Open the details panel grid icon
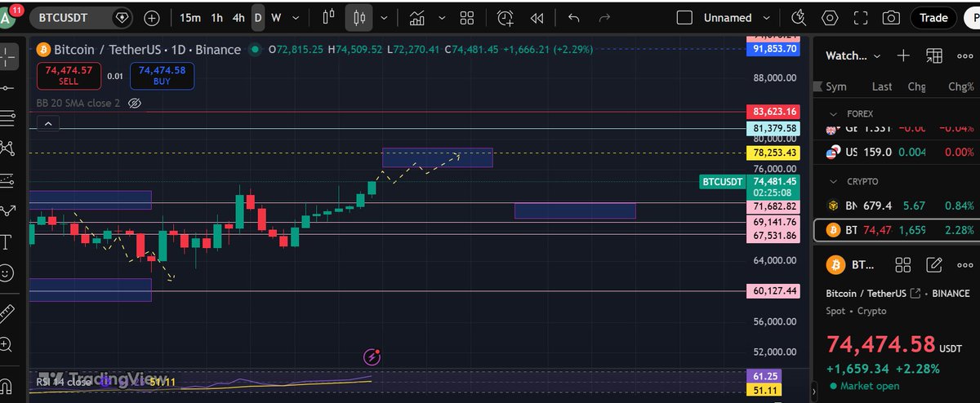 pyautogui.click(x=902, y=264)
